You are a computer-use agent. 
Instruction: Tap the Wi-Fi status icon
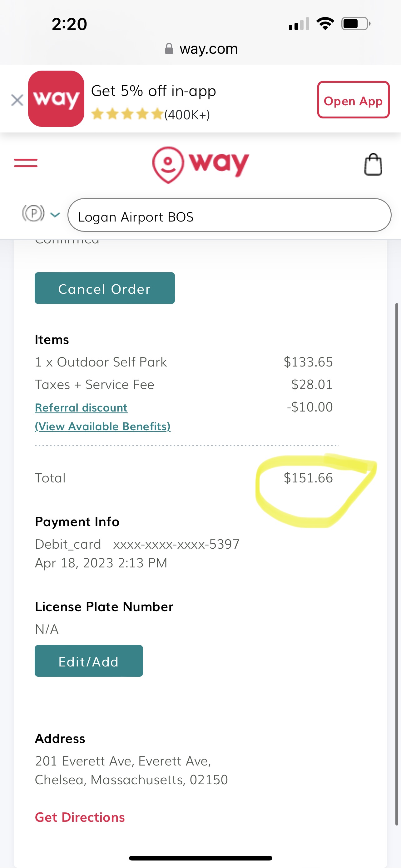(325, 23)
